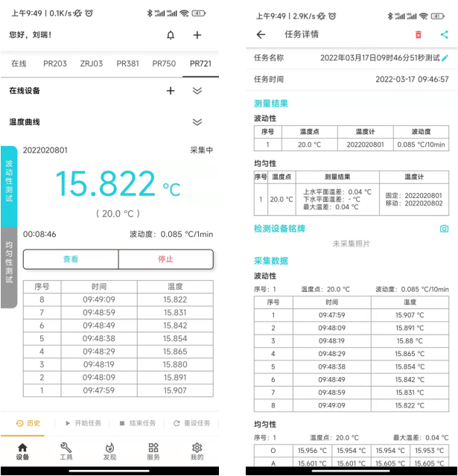Click 固定: 2022020801 thermometer cell

[x=413, y=195]
